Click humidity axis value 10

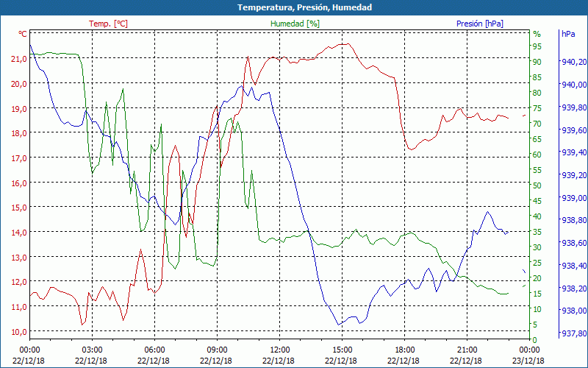[537, 309]
